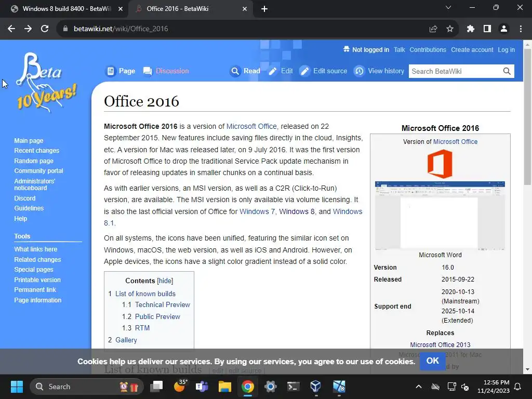Click the orange Office logo in the infobox
Screen dimensions: 532x399
pos(440,164)
